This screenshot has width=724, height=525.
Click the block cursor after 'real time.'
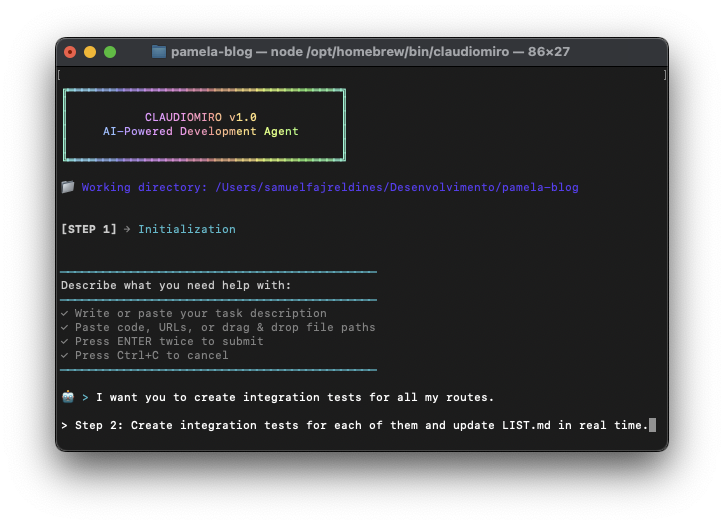point(652,425)
